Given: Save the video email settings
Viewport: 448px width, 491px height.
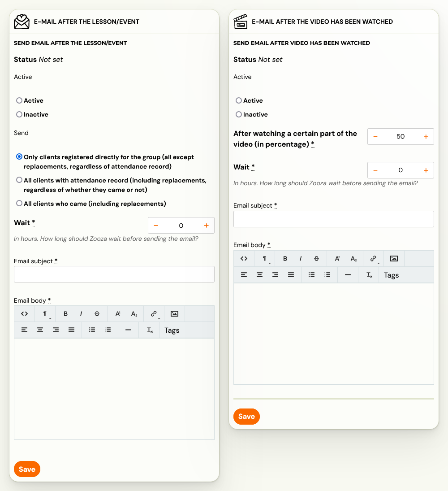Looking at the screenshot, I should tap(246, 417).
